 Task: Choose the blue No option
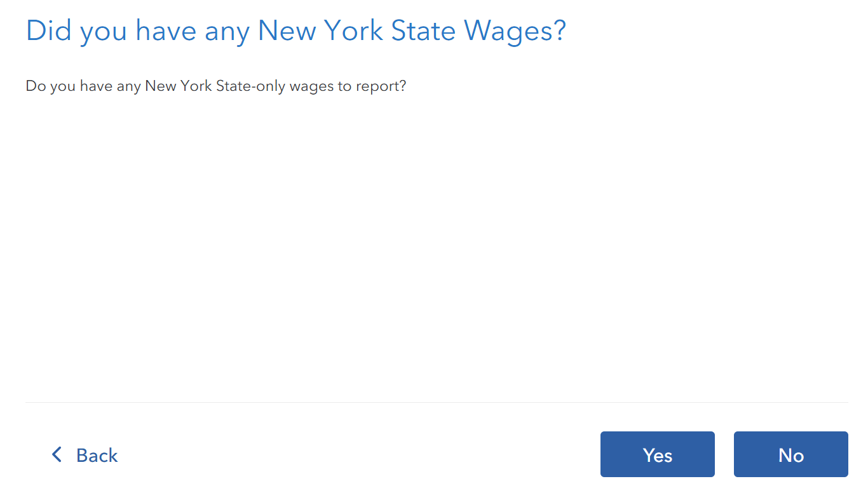(790, 454)
